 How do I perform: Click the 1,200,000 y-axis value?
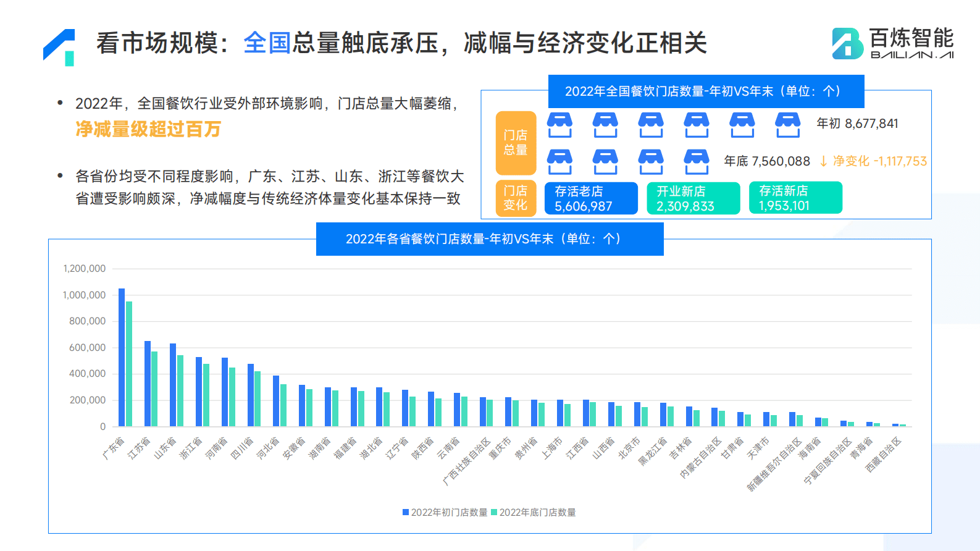click(x=85, y=269)
